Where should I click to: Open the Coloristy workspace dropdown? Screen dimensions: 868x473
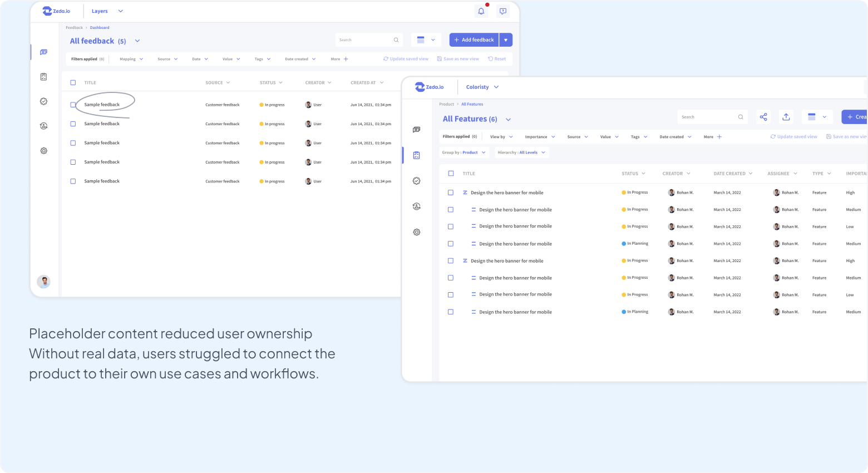point(482,87)
